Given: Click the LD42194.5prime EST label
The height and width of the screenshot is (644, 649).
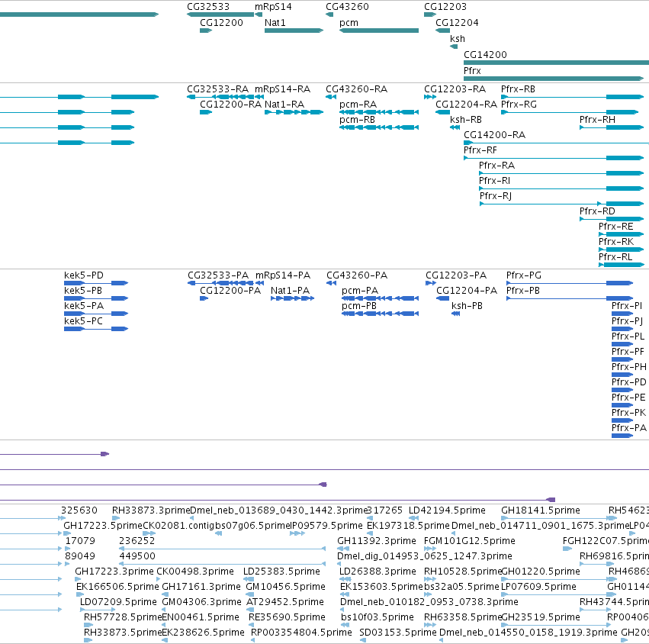Looking at the screenshot, I should (447, 510).
